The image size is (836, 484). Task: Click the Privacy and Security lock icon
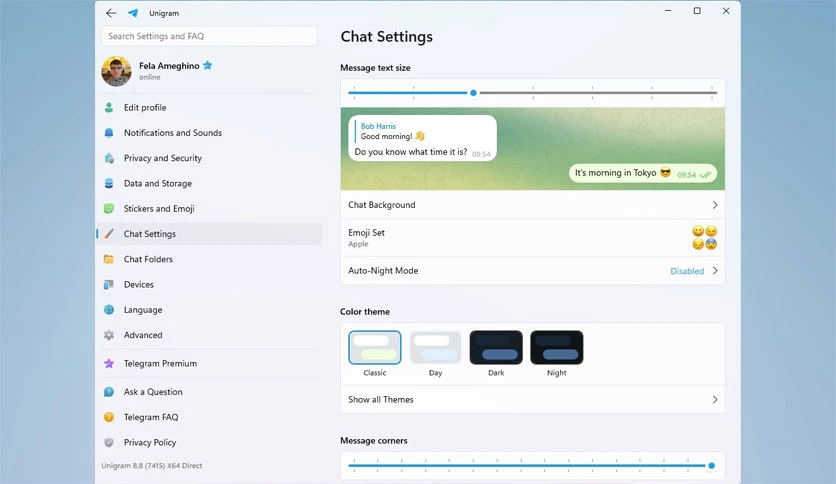tap(109, 158)
